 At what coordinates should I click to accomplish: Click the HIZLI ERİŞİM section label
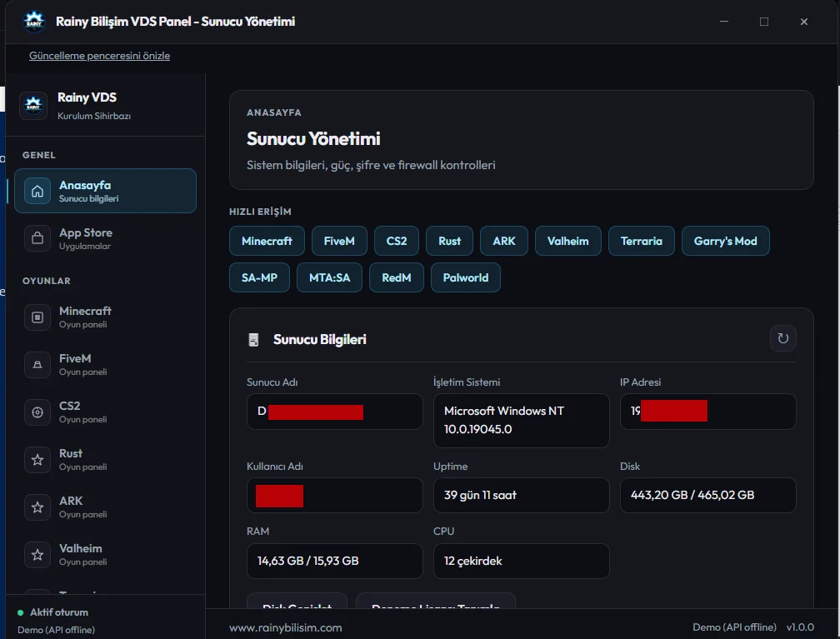[x=260, y=212]
